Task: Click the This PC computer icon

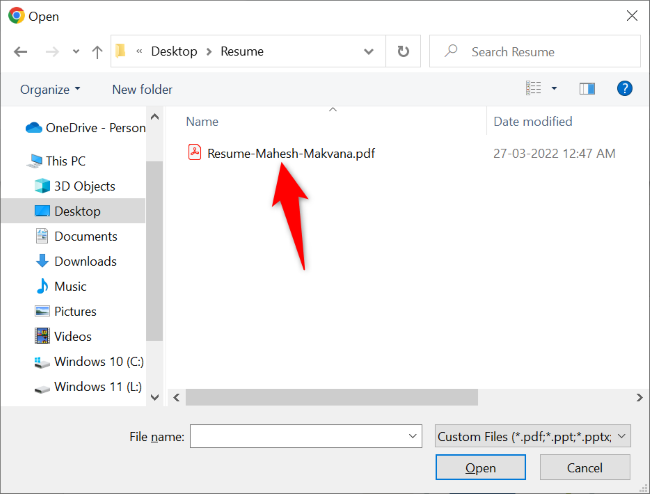Action: (x=34, y=161)
